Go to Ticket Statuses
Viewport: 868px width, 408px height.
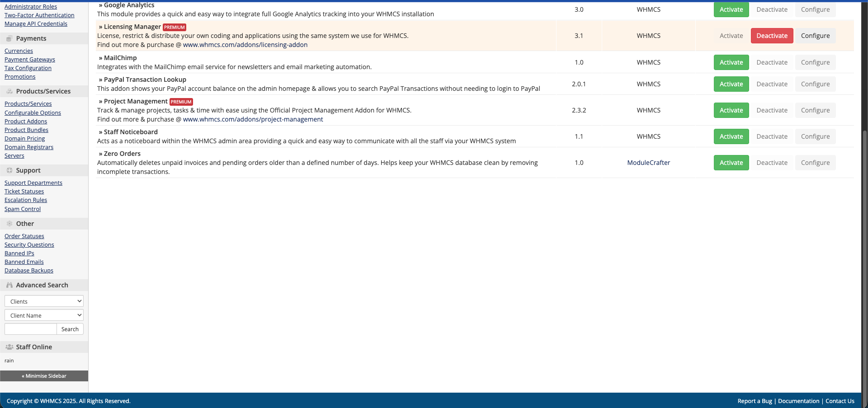24,192
